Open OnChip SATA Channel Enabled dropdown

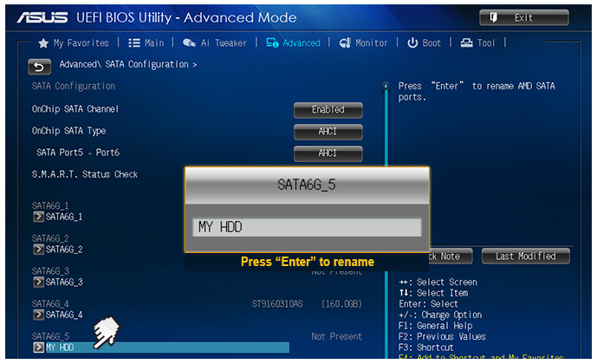pyautogui.click(x=328, y=110)
